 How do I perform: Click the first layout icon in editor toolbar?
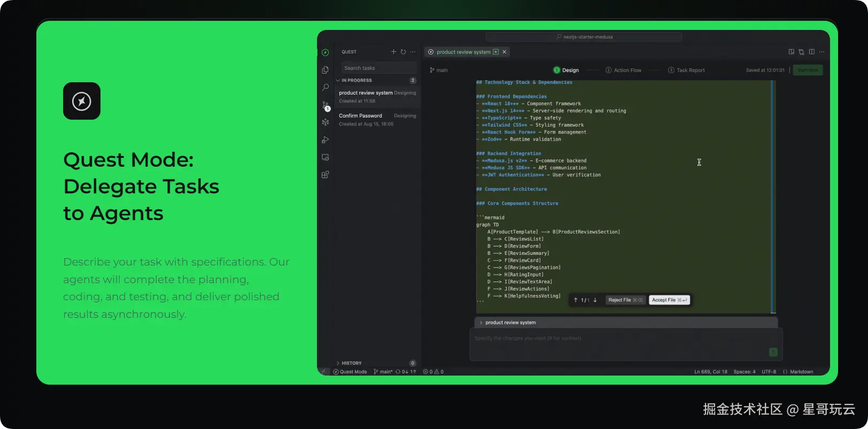coord(792,52)
